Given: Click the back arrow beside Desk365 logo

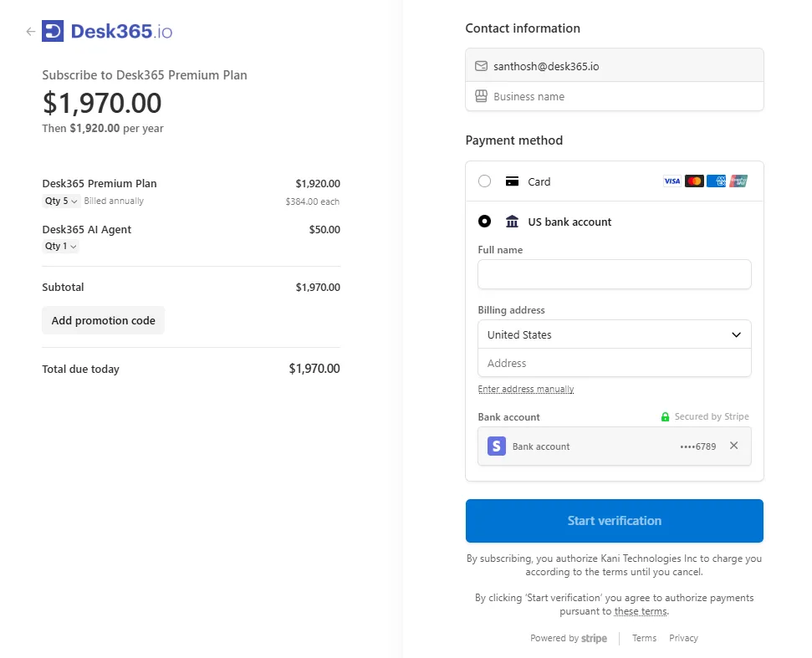Looking at the screenshot, I should click(x=31, y=32).
